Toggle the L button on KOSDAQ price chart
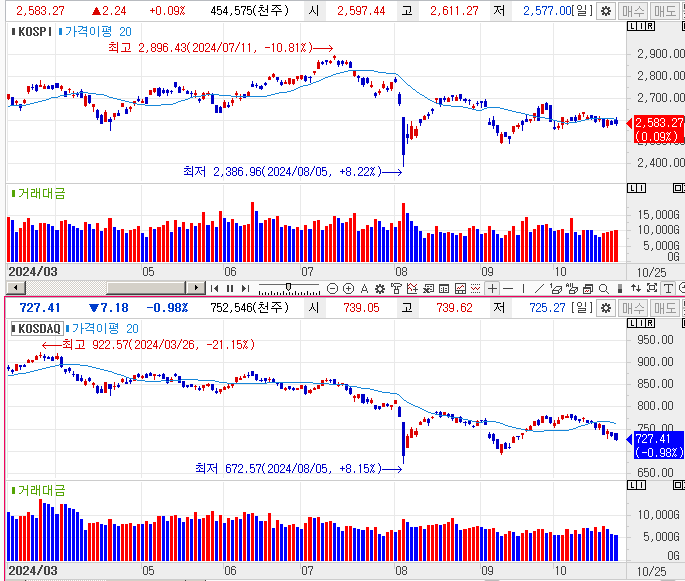 pos(632,323)
